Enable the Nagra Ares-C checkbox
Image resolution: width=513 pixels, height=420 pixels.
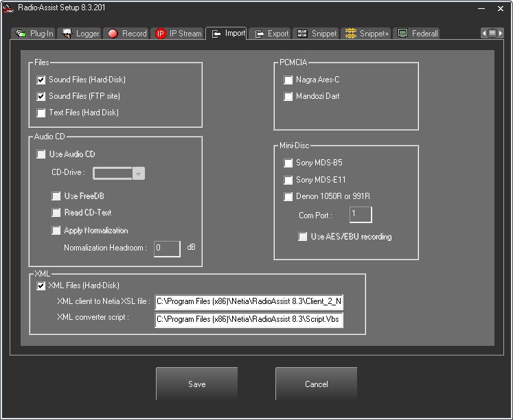pos(288,80)
